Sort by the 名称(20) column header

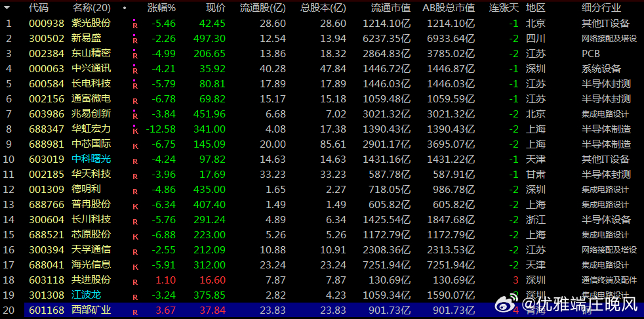tap(91, 7)
